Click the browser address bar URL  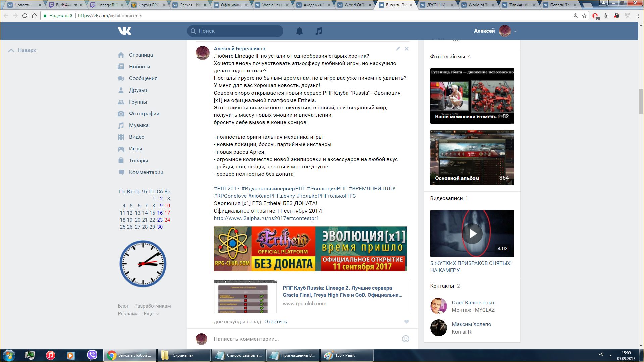point(110,16)
